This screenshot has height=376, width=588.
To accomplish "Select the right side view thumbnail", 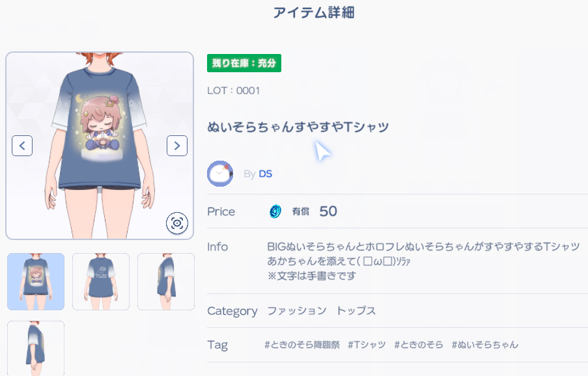I will 166,282.
